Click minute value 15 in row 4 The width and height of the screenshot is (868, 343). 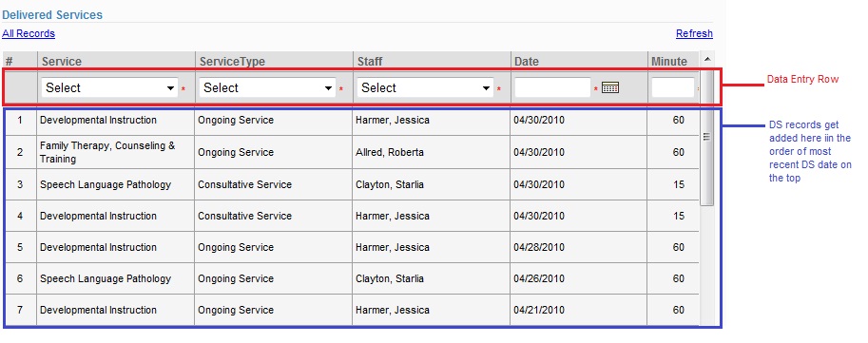coord(679,216)
